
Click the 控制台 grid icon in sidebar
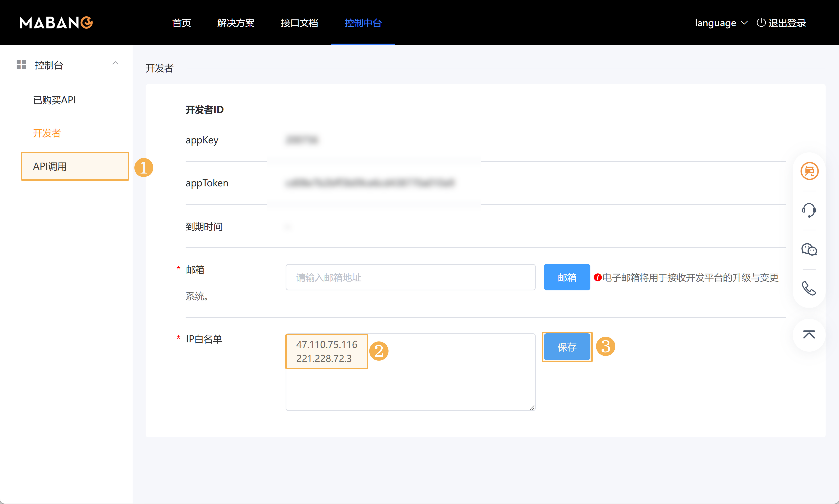point(21,65)
